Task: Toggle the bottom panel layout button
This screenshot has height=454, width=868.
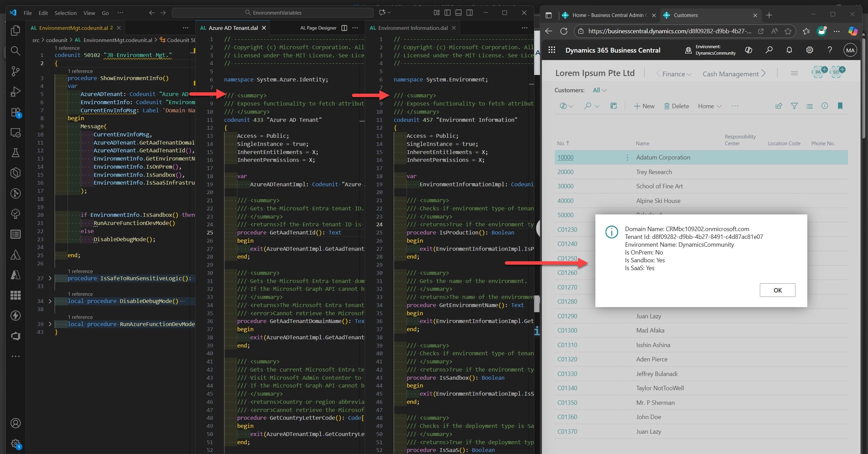Action: click(458, 13)
